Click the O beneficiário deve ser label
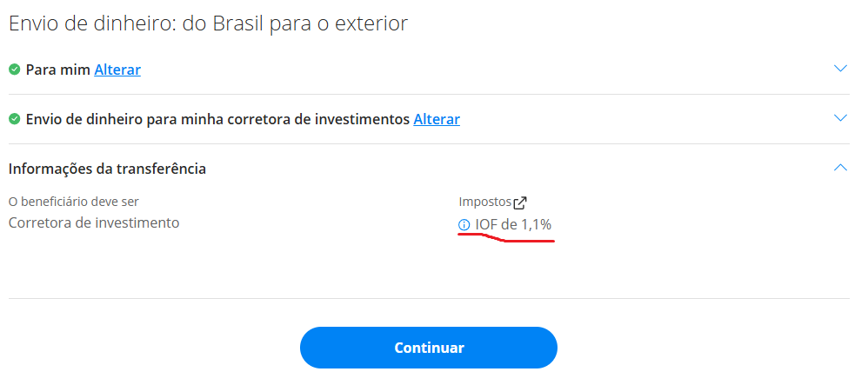The image size is (868, 385). coord(74,202)
